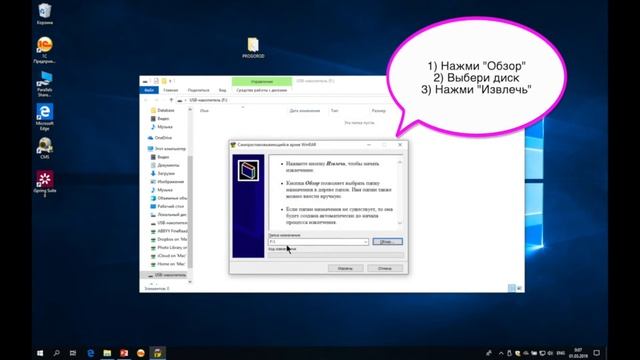The width and height of the screenshot is (640, 360).
Task: Sort by the Дата изменения column header
Action: (x=305, y=111)
